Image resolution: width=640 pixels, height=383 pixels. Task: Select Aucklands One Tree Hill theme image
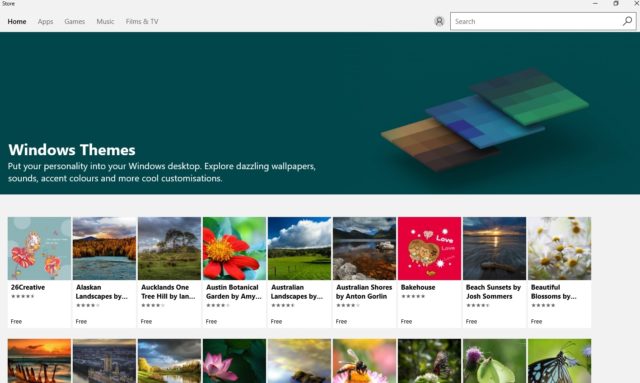tap(169, 248)
